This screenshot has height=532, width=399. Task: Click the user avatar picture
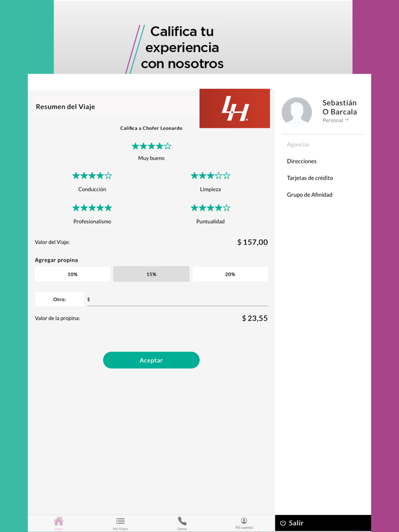coord(297,112)
